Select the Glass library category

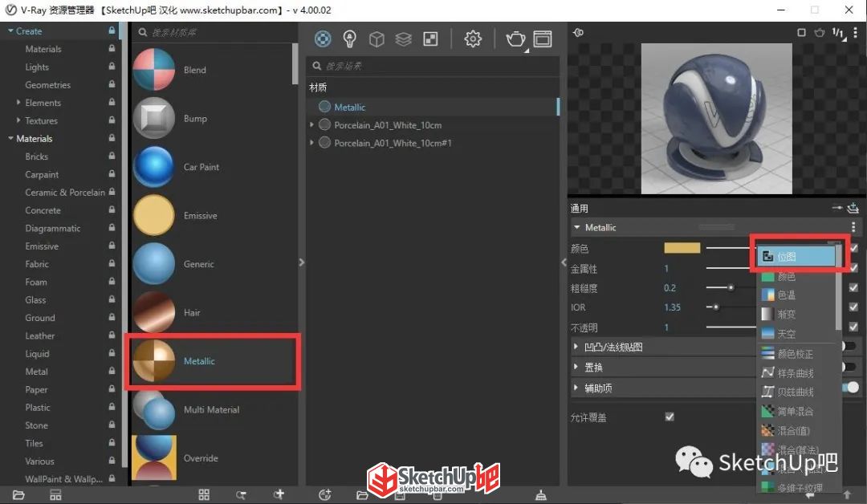pyautogui.click(x=35, y=299)
